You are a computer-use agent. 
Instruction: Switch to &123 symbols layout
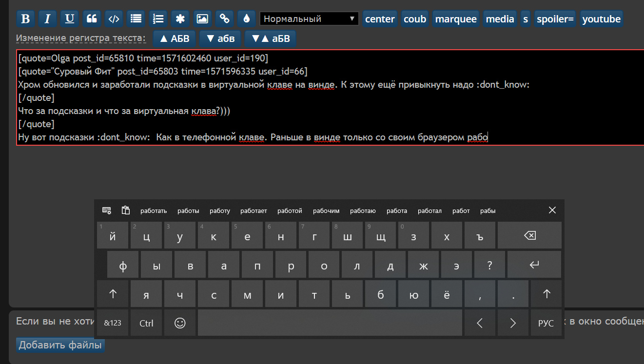(x=113, y=323)
